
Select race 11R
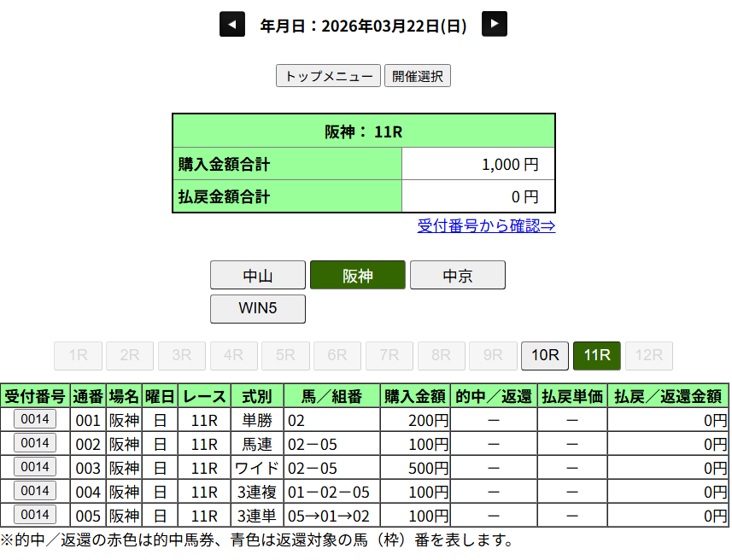596,356
